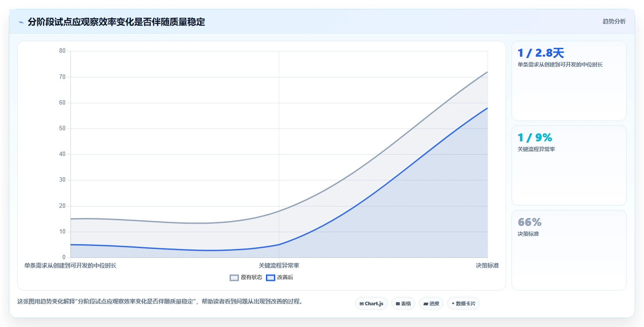Click the x-axis label 单条需求从创建到可开发的中位时长

[x=70, y=266]
